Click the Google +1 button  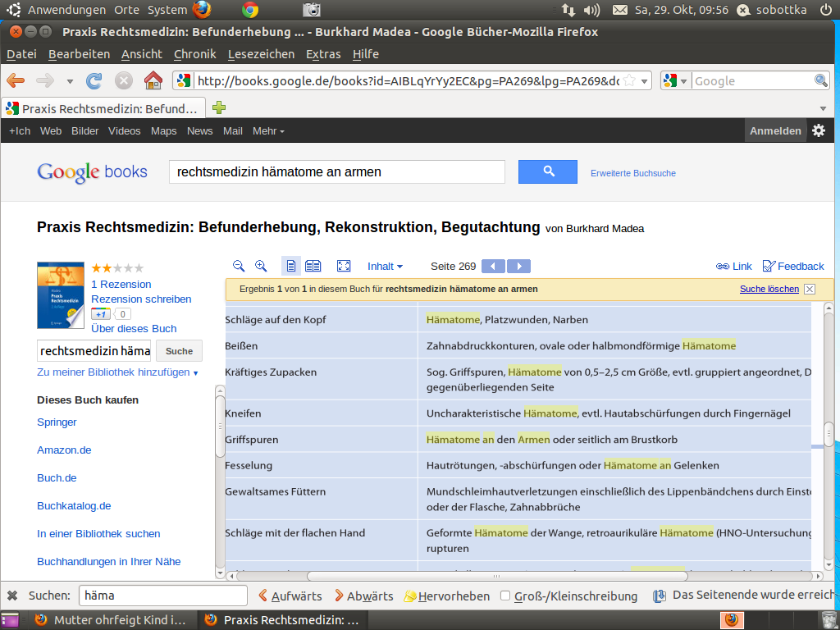pyautogui.click(x=101, y=314)
